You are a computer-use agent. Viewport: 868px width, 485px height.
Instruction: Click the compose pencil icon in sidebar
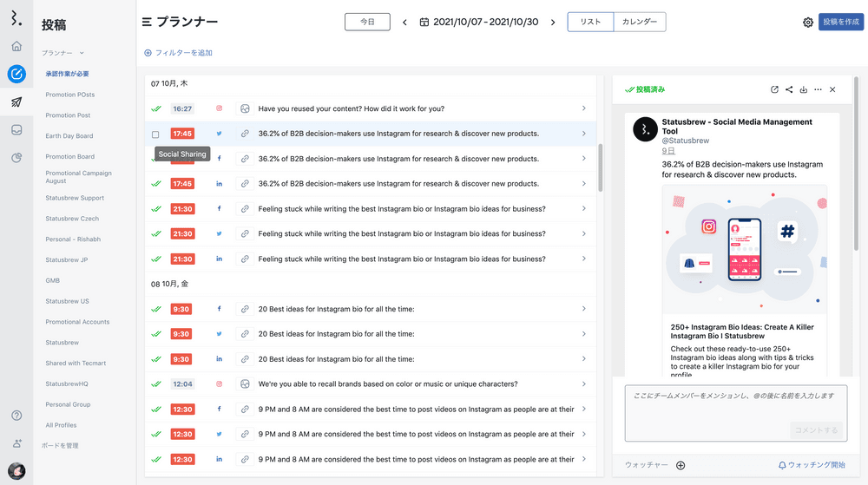[x=16, y=74]
